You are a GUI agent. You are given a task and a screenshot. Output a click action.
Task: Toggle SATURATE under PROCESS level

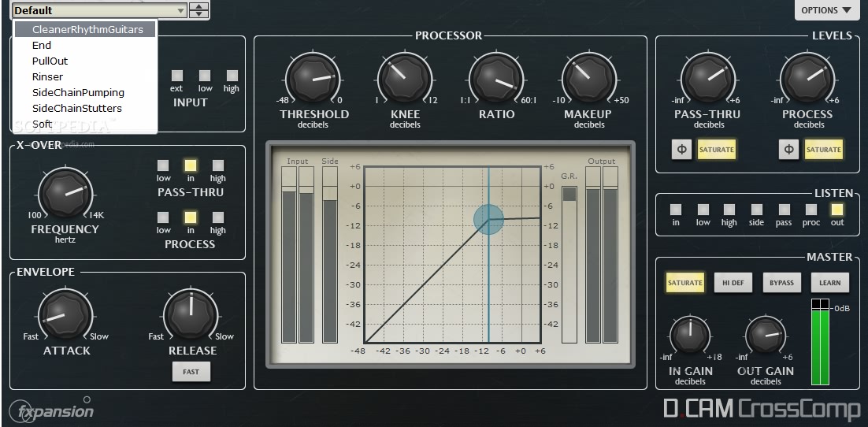pos(824,150)
